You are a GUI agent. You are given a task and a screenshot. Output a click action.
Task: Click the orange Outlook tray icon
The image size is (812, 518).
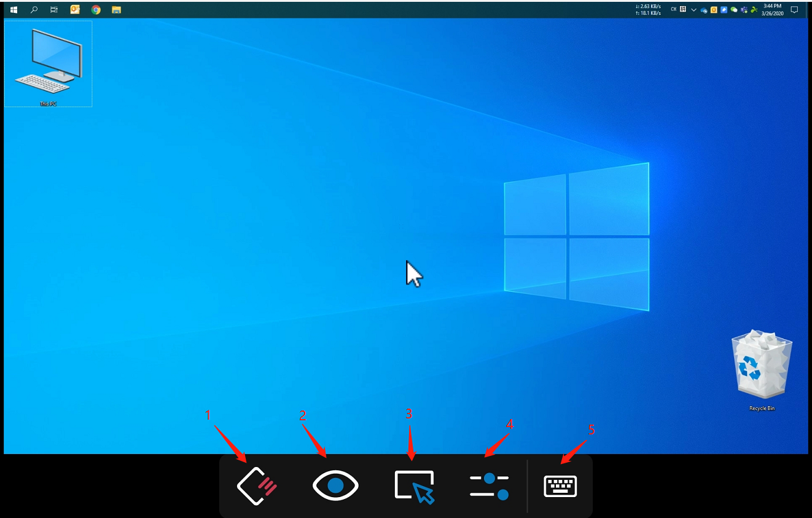pyautogui.click(x=714, y=10)
